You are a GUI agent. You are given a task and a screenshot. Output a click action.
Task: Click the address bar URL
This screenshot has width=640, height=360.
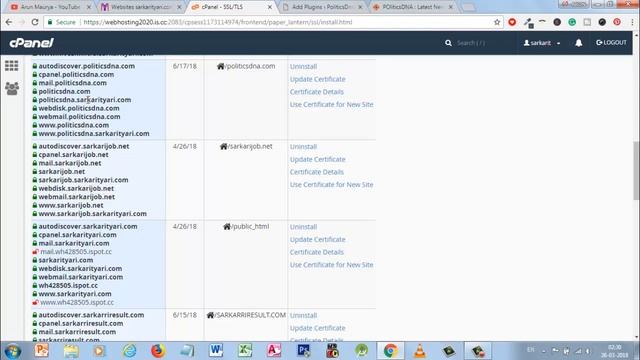[218, 22]
